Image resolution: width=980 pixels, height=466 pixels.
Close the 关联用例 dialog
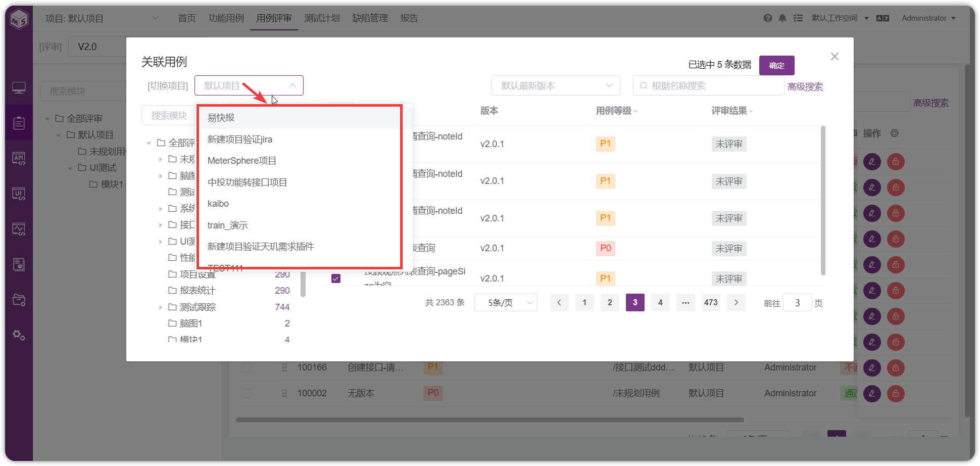tap(835, 57)
